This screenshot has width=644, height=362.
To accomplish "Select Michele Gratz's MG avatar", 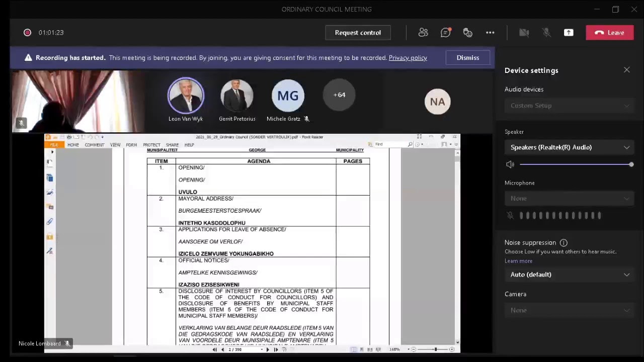I will (x=288, y=95).
